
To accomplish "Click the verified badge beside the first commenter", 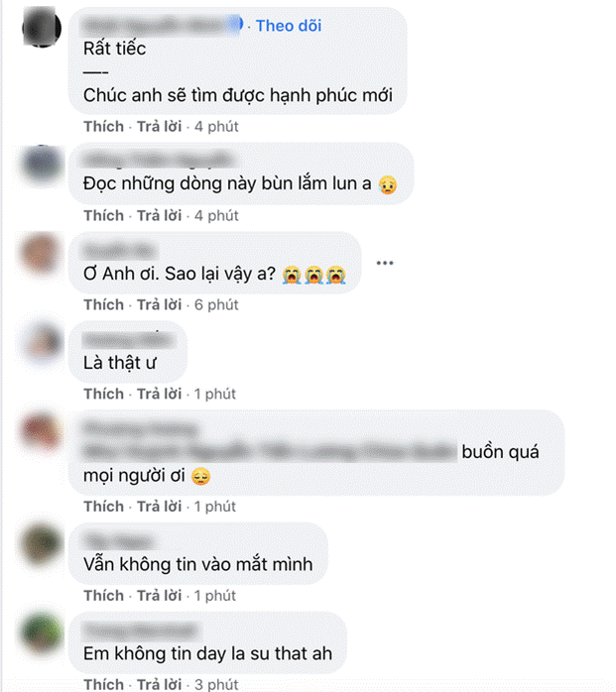I will [x=237, y=24].
